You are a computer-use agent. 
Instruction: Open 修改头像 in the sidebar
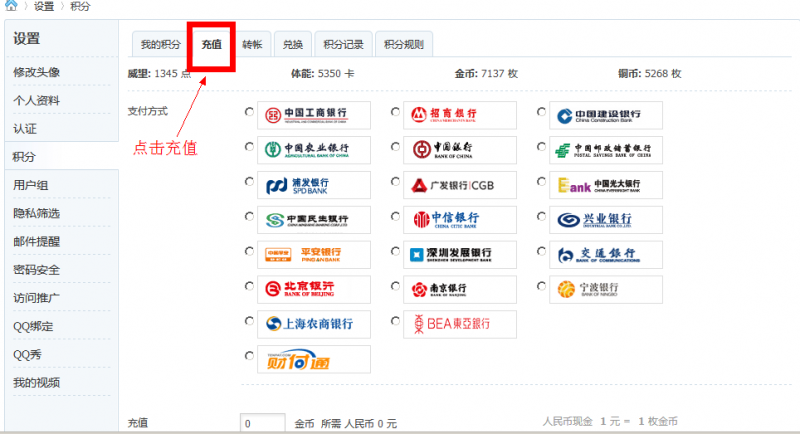37,72
